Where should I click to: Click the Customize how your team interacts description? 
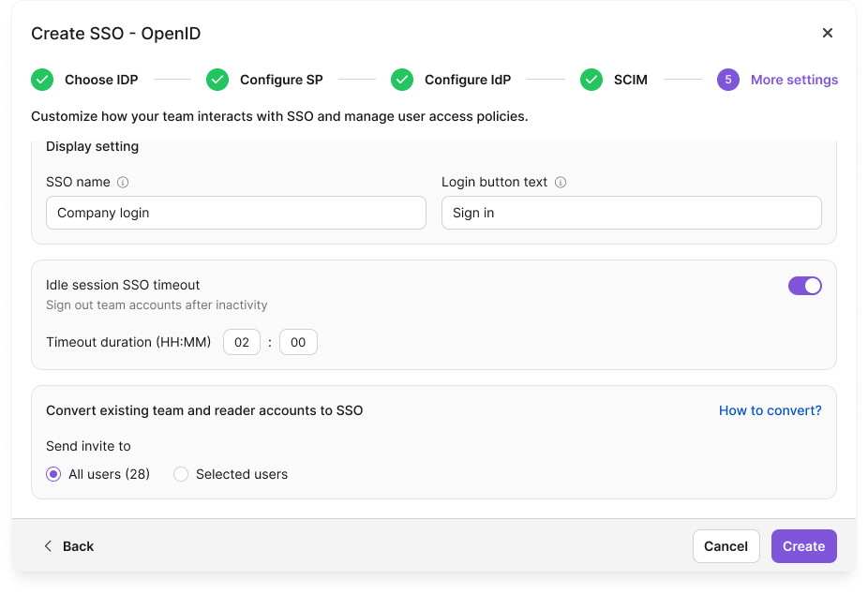pyautogui.click(x=279, y=116)
